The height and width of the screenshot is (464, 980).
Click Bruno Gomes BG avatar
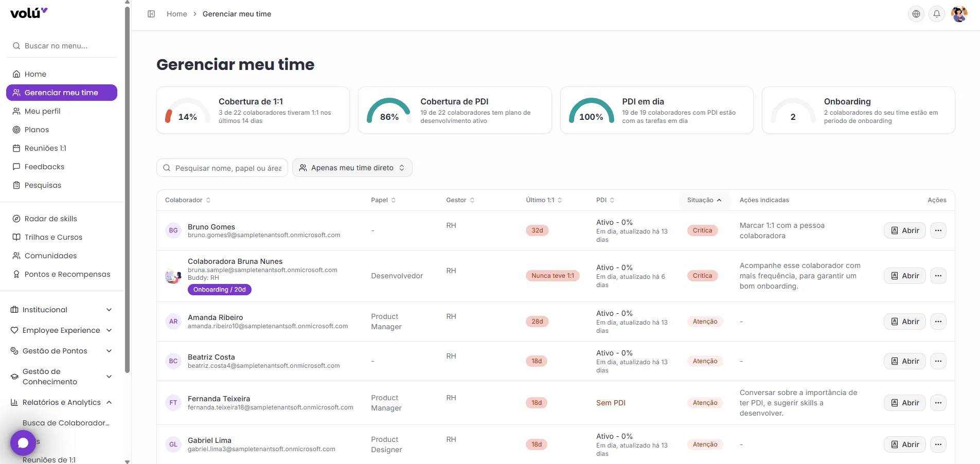(x=173, y=230)
